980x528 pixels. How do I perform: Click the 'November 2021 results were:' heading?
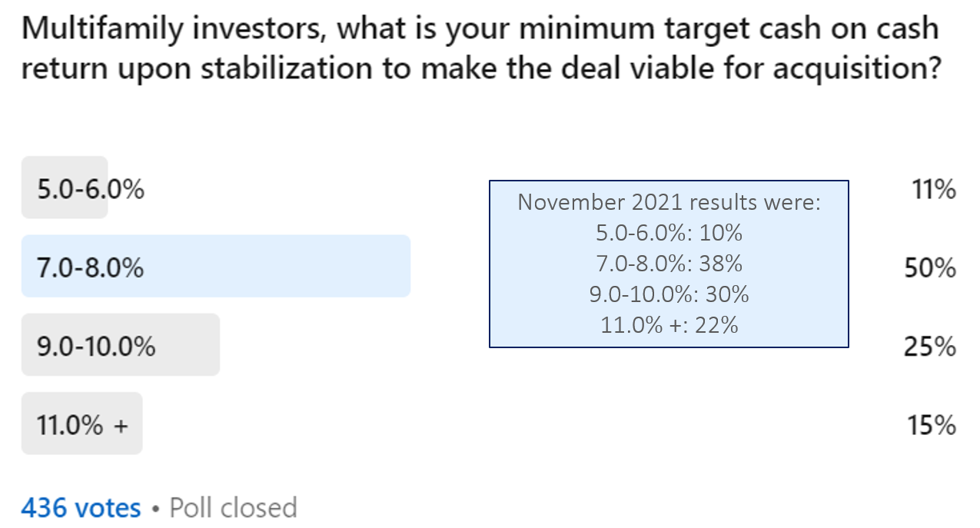(x=669, y=203)
